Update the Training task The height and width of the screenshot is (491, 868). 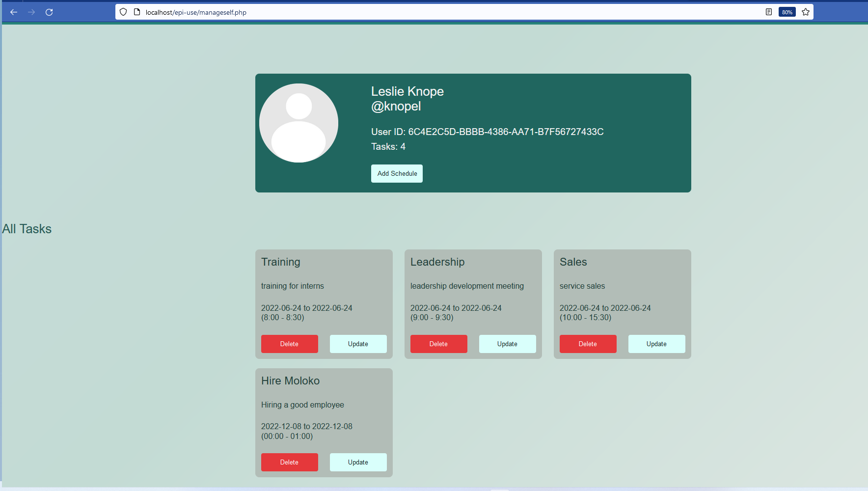tap(358, 344)
